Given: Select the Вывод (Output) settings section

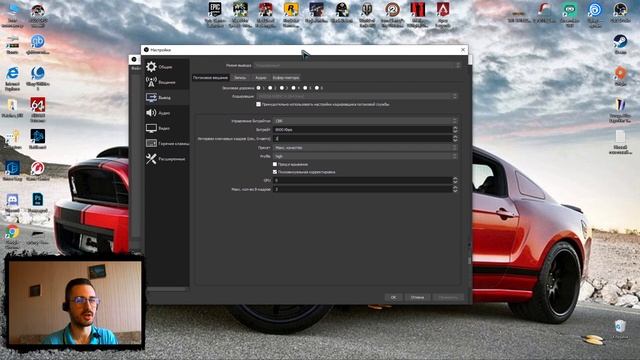Looking at the screenshot, I should coord(167,98).
